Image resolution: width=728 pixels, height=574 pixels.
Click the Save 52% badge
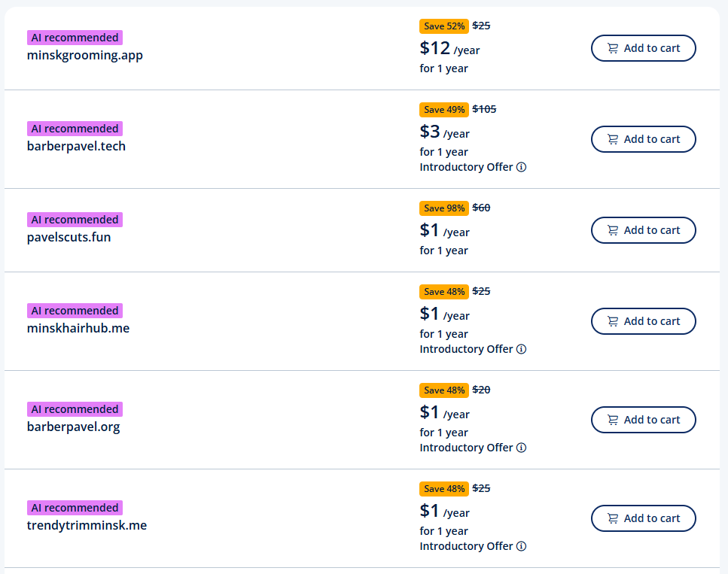(444, 26)
